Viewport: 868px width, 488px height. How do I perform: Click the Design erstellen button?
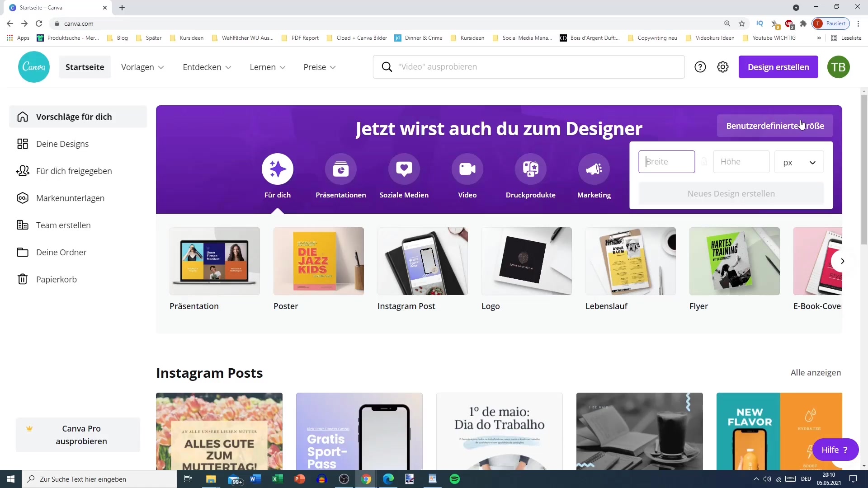778,67
